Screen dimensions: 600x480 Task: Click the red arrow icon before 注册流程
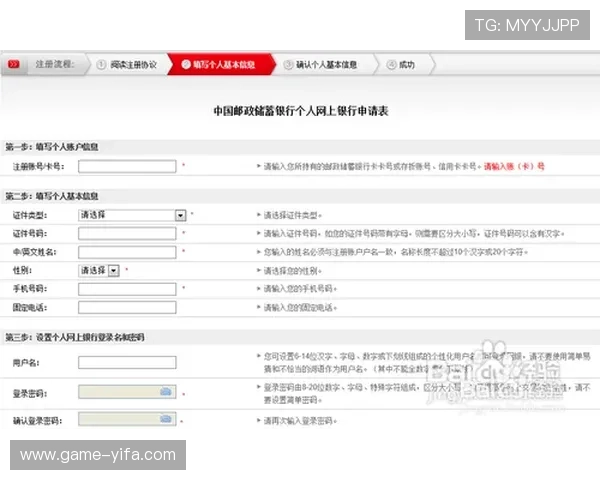14,64
